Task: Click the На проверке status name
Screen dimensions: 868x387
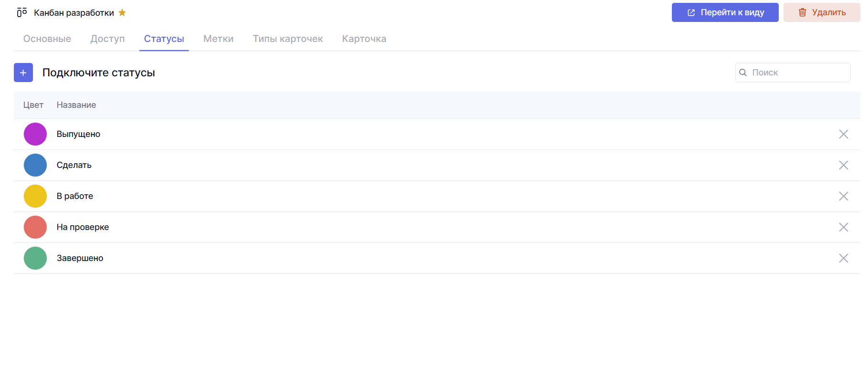Action: pos(83,227)
